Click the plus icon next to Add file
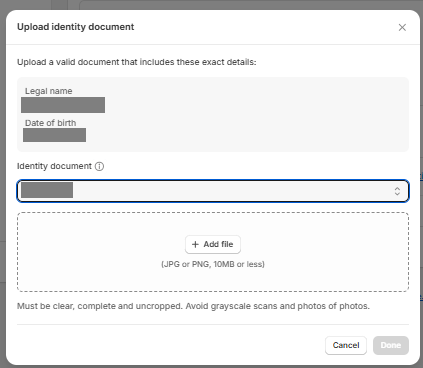The image size is (423, 368). [x=195, y=244]
